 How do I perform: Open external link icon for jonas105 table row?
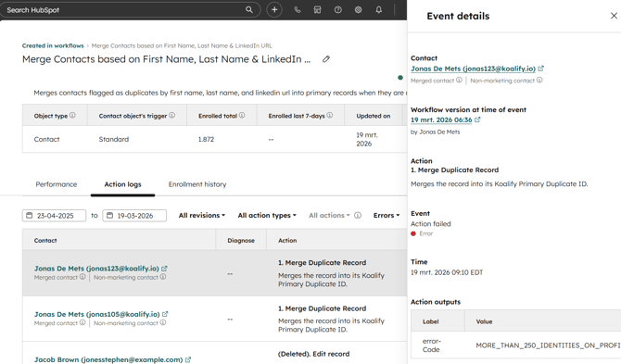point(165,314)
